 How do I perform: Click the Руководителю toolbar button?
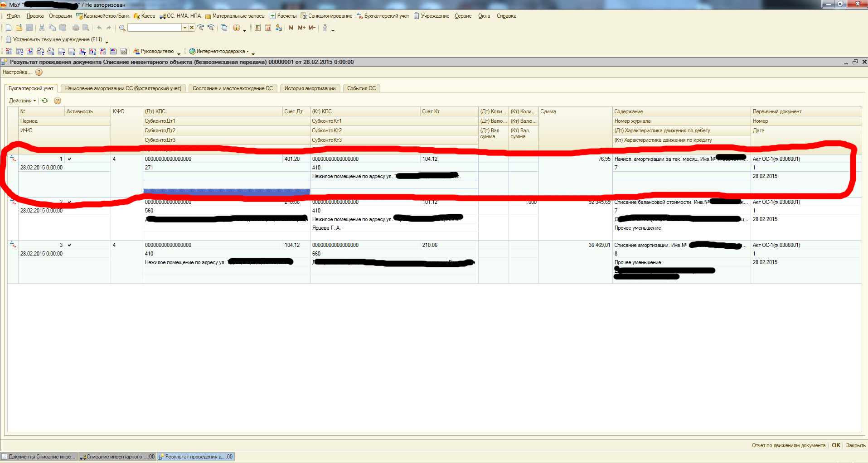click(x=154, y=51)
